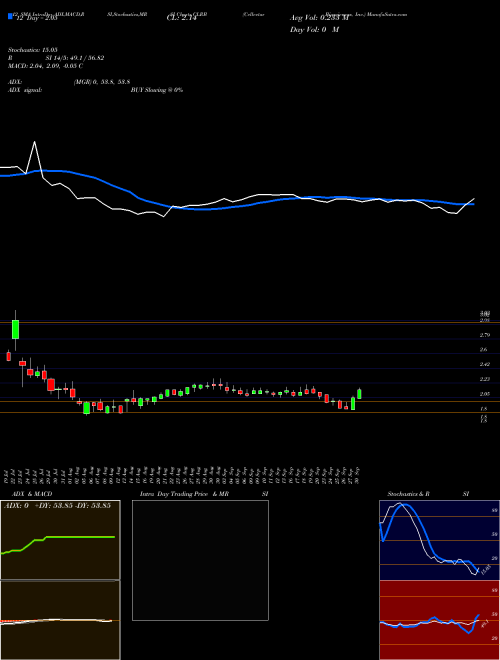Select the 'Avg Vol: 0.233 M' text
Screen dimensions: 500x660
pos(319,18)
